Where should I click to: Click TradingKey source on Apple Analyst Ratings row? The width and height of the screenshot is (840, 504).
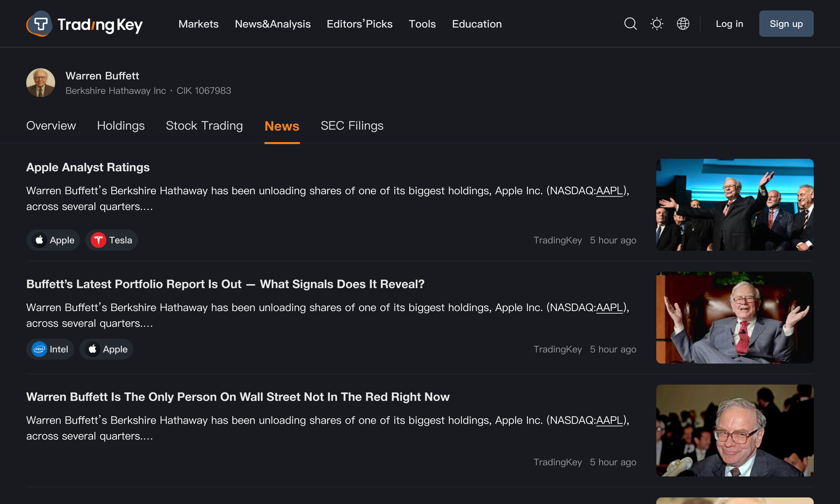click(557, 240)
